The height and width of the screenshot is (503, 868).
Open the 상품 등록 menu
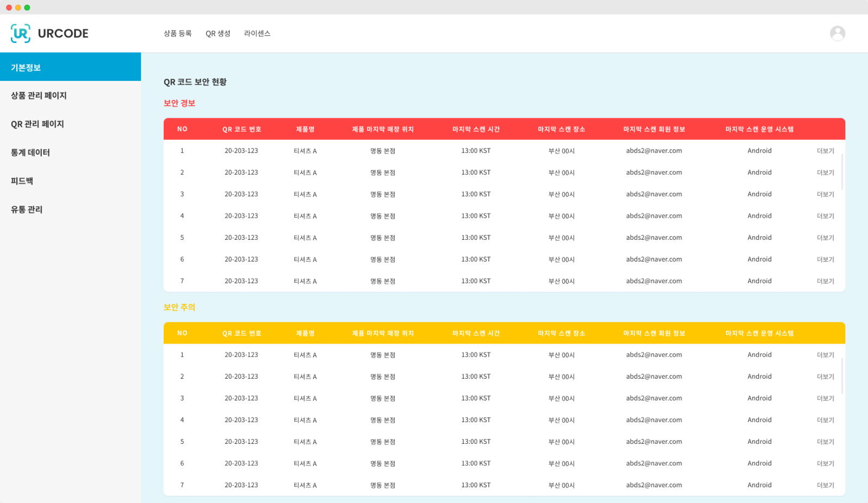(x=178, y=34)
